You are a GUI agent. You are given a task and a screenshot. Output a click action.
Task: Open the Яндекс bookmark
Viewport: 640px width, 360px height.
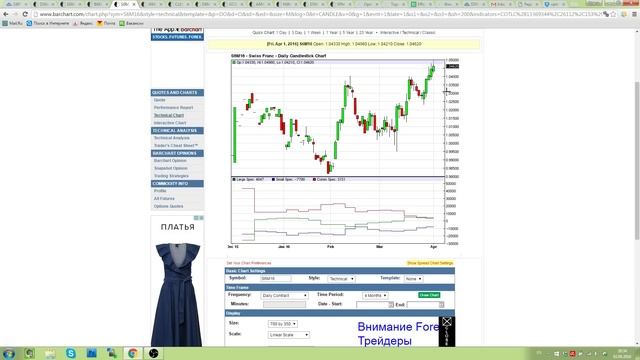click(x=83, y=23)
